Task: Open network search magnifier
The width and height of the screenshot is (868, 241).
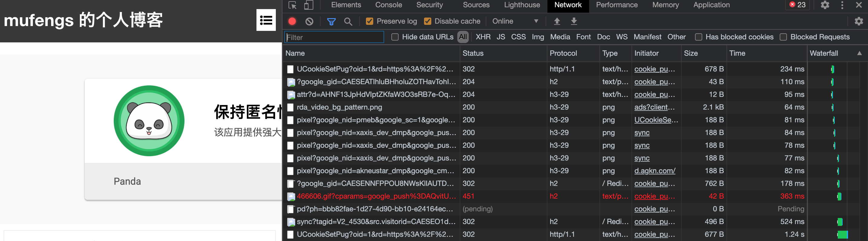Action: (348, 21)
